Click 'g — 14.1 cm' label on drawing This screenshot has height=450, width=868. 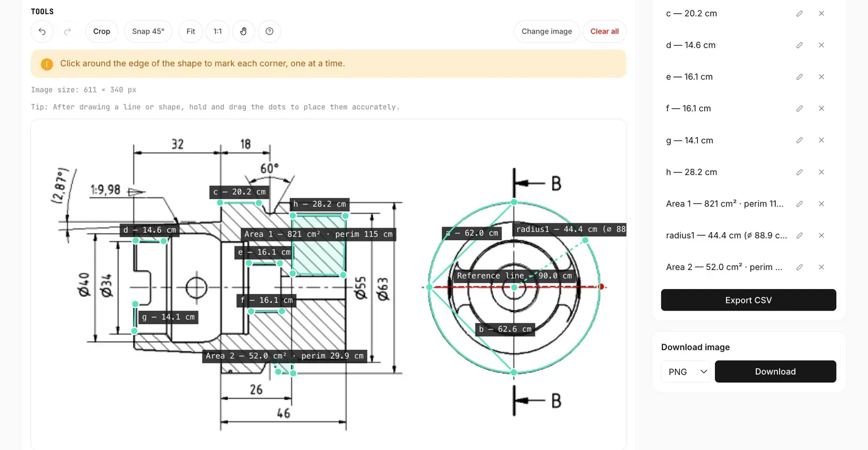[x=168, y=317]
